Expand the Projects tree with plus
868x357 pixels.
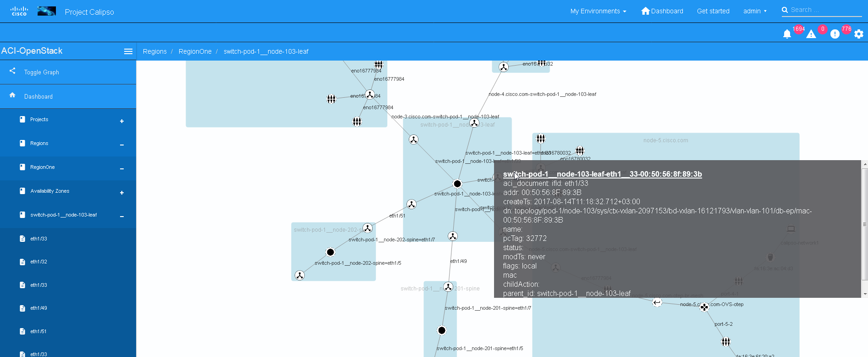click(x=122, y=121)
